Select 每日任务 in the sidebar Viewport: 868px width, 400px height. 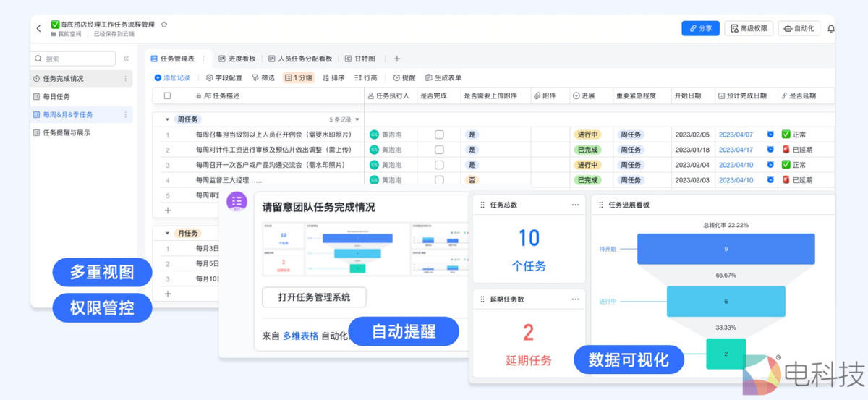(x=81, y=96)
